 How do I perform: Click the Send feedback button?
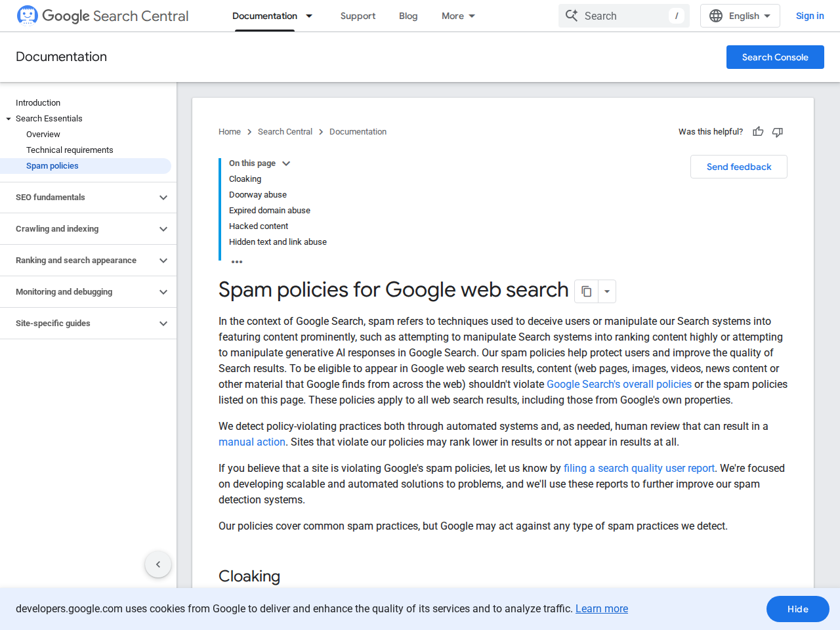click(739, 167)
